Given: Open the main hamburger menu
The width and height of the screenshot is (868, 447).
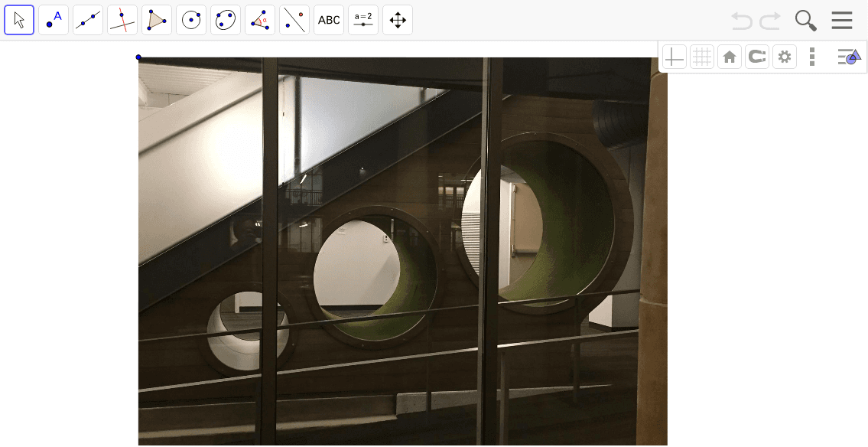Looking at the screenshot, I should pos(841,21).
